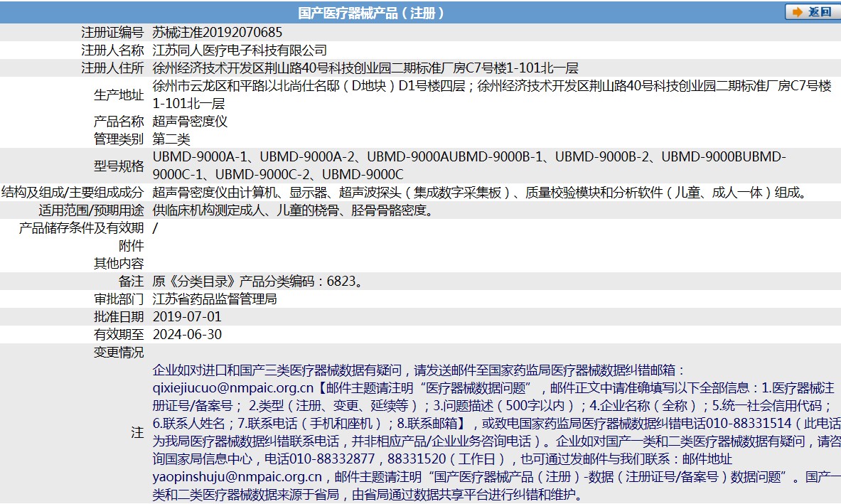Image resolution: width=841 pixels, height=504 pixels.
Task: Click the 返回 back button
Action: (x=812, y=12)
